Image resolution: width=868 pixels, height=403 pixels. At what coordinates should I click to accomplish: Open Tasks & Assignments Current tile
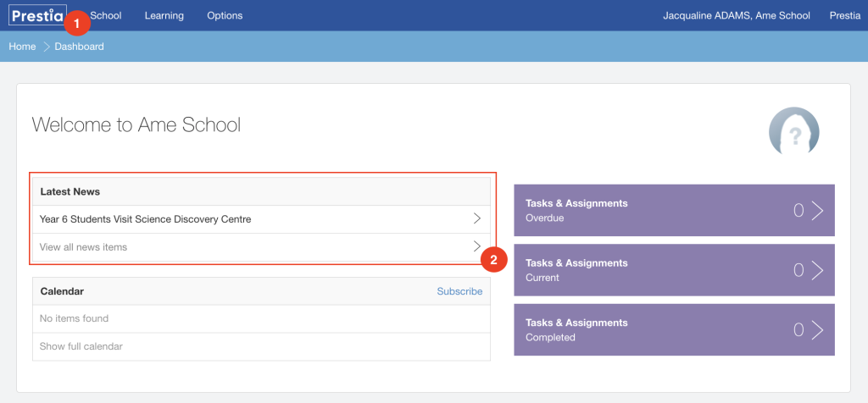click(x=674, y=270)
